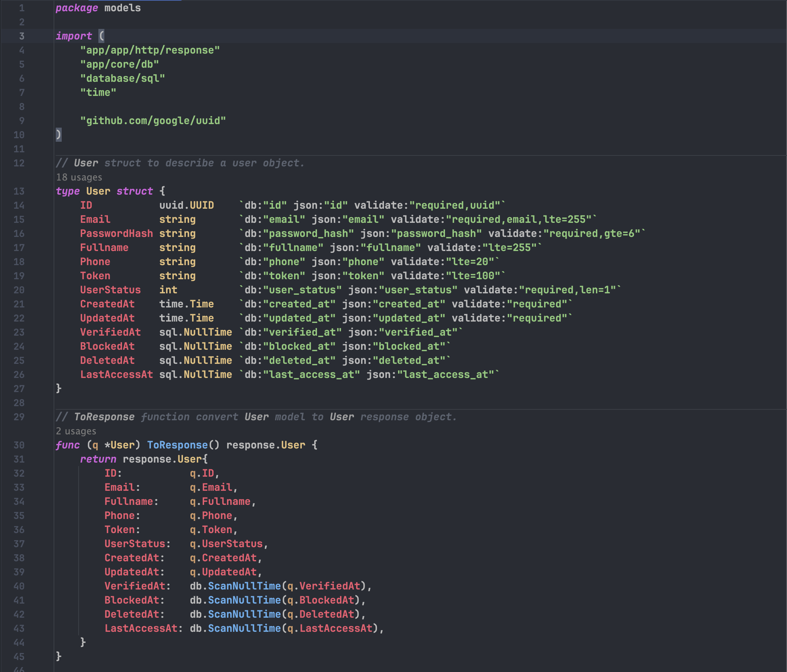
Task: Click the 'return' keyword on line 31
Action: coord(98,459)
